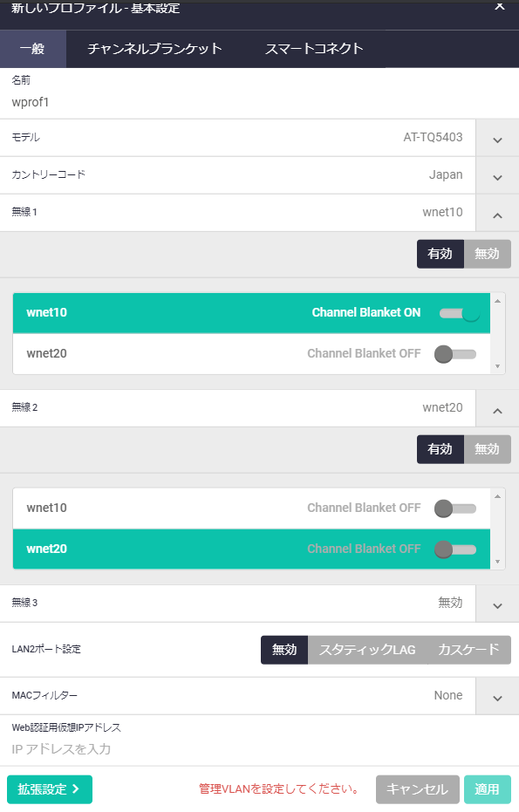Open 拡張設定 advanced settings
Image resolution: width=519 pixels, height=812 pixels.
click(50, 789)
